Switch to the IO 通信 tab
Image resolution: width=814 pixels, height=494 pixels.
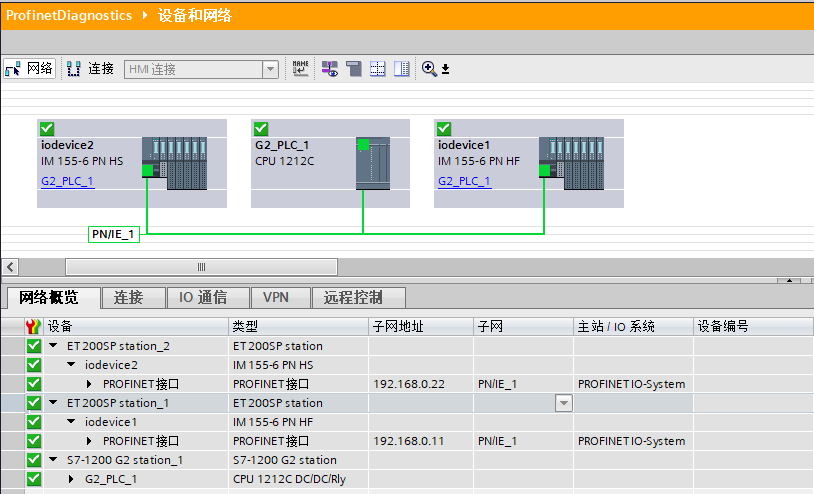point(202,297)
